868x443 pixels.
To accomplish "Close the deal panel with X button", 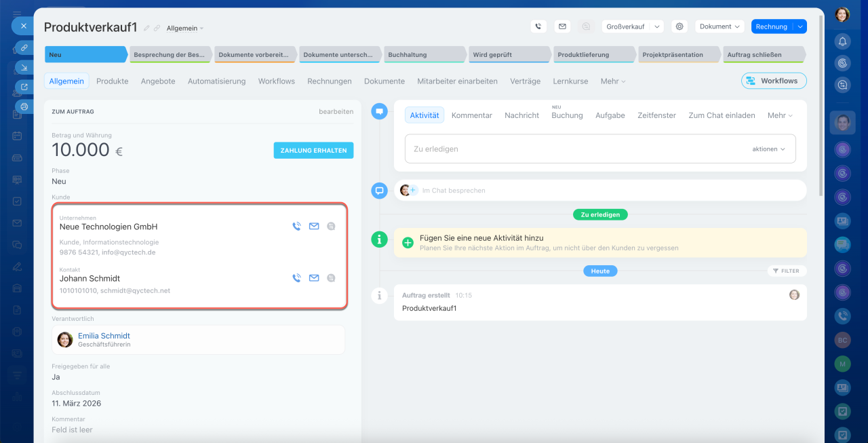I will [x=23, y=26].
